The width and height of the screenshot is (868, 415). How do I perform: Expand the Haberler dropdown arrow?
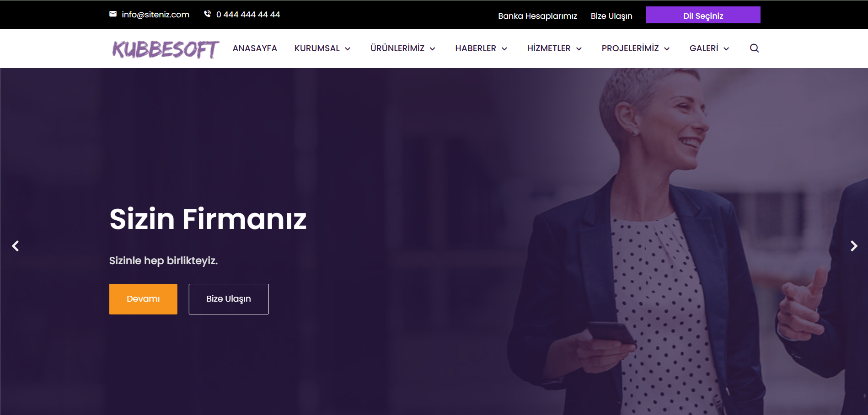pyautogui.click(x=504, y=49)
